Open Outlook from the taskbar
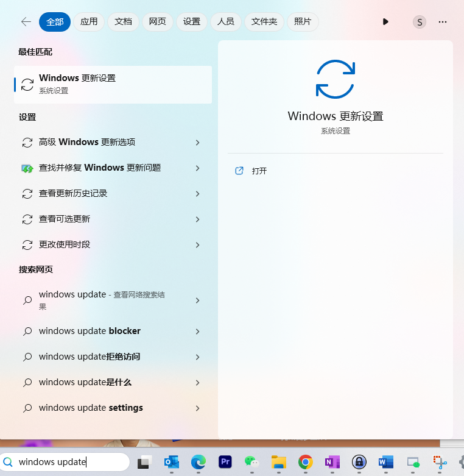Image resolution: width=464 pixels, height=476 pixels. [x=172, y=463]
